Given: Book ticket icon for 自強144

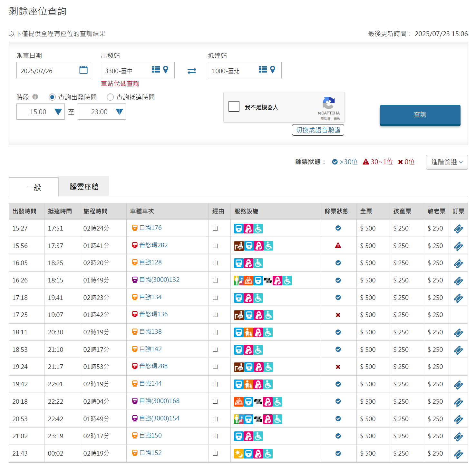Looking at the screenshot, I should (458, 385).
